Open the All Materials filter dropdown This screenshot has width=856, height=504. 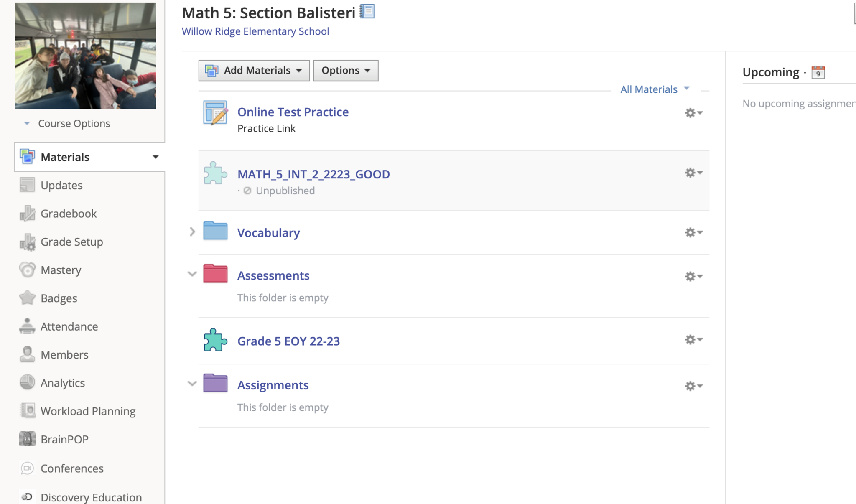[655, 89]
